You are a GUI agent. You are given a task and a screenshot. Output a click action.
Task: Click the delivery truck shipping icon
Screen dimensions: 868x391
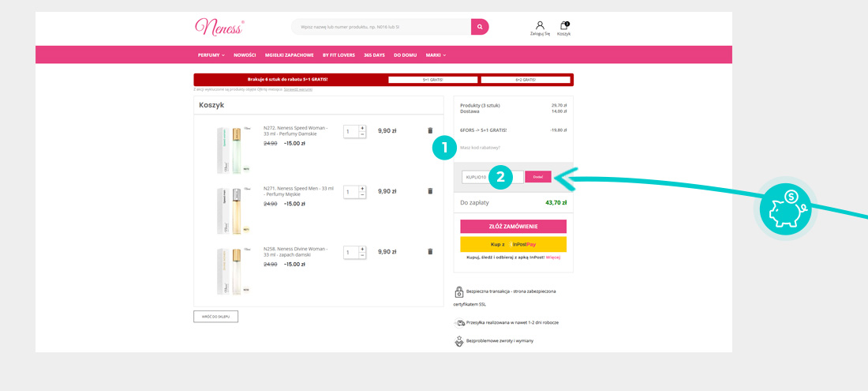point(459,322)
